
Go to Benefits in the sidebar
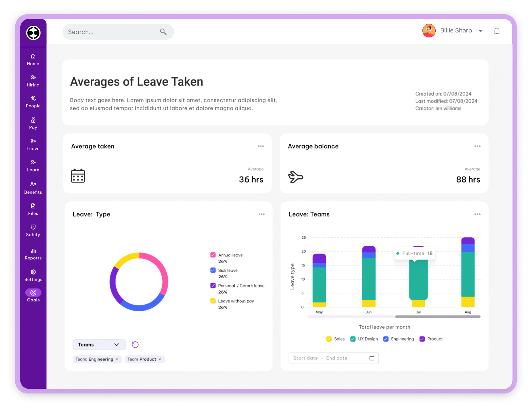click(33, 188)
